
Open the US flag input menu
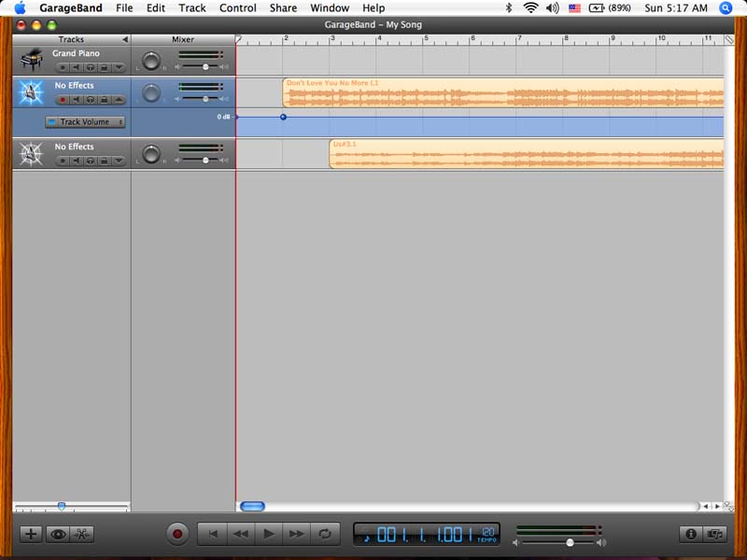574,8
